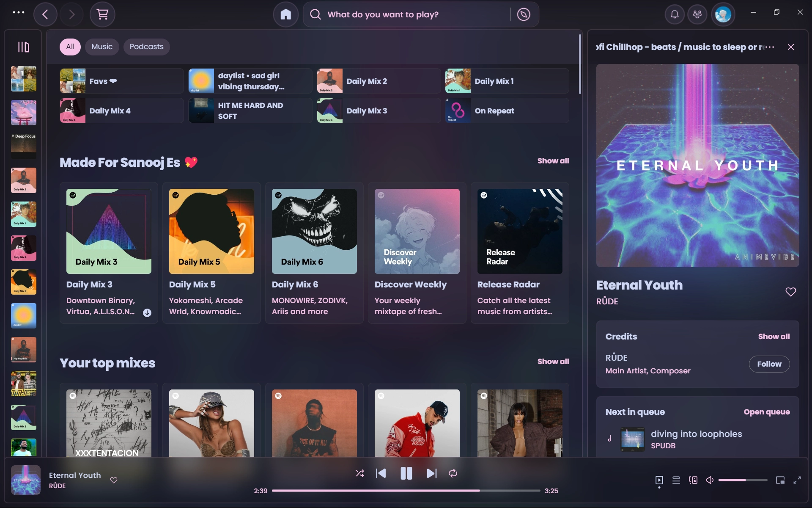Select the Podcasts filter chip
Viewport: 812px width, 508px height.
[146, 47]
